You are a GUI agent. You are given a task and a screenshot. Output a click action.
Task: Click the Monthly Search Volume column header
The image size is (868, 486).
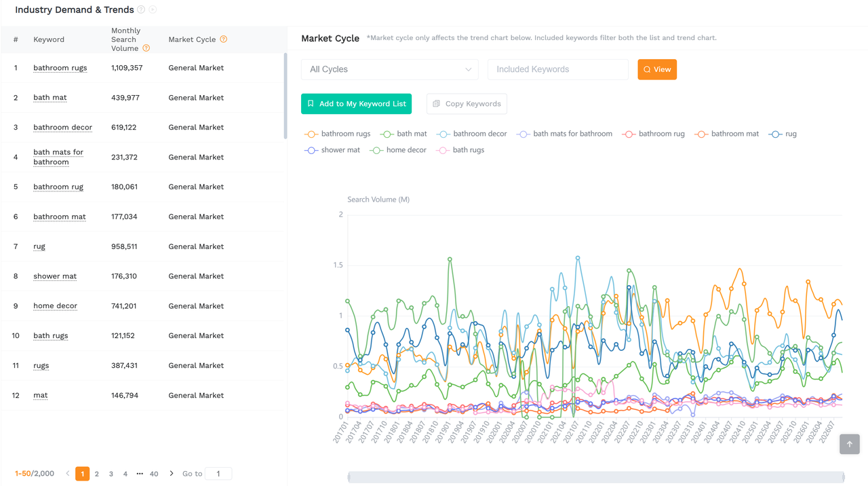(x=126, y=39)
